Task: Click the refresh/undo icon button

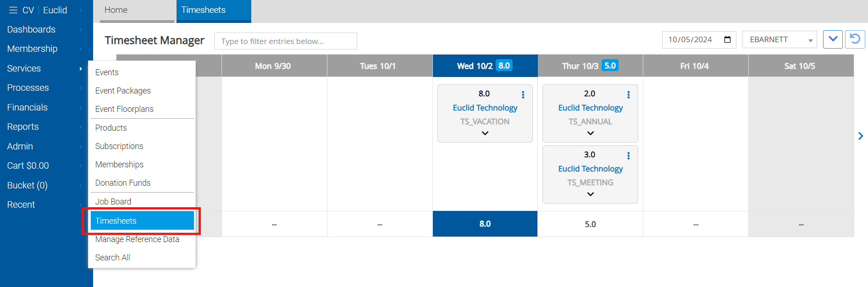Action: pos(855,39)
